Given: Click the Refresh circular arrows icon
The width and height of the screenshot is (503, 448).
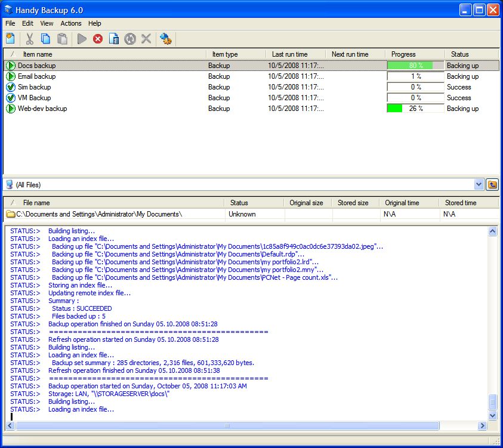Looking at the screenshot, I should [130, 39].
